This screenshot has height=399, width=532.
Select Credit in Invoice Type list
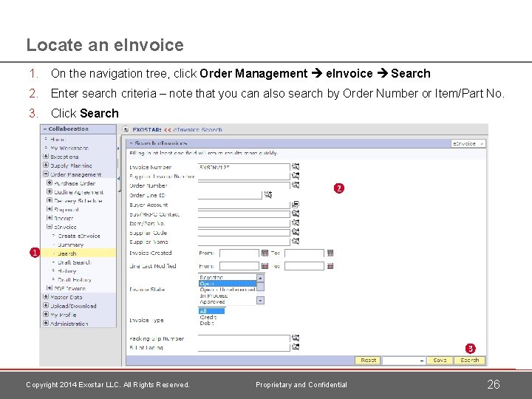pyautogui.click(x=211, y=317)
